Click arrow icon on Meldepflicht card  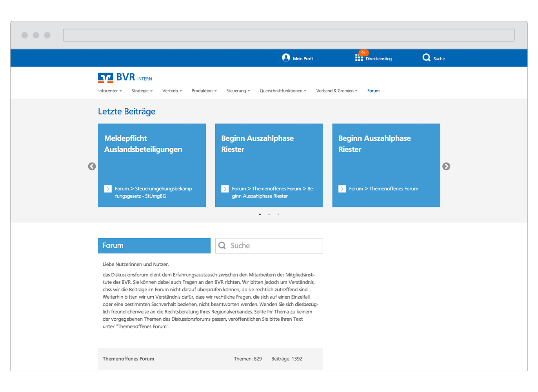[x=108, y=189]
